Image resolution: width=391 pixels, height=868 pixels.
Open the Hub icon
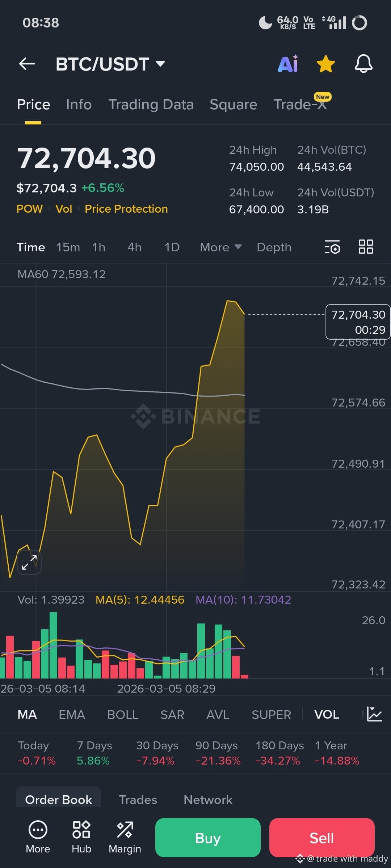coord(81,837)
